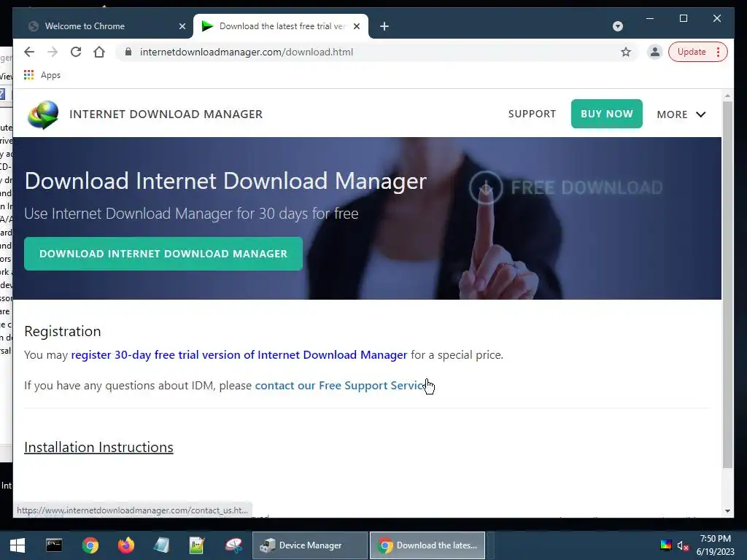
Task: Expand the MORE dropdown menu
Action: click(x=681, y=114)
